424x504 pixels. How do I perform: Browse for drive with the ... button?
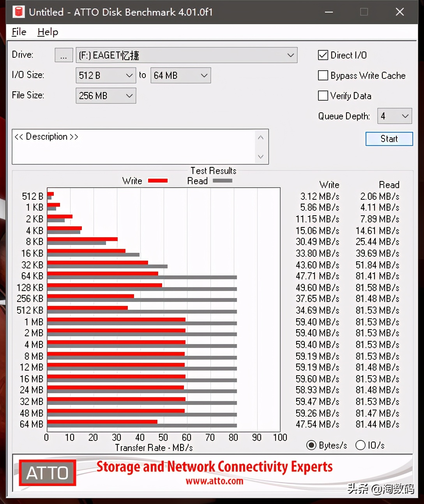click(x=64, y=55)
